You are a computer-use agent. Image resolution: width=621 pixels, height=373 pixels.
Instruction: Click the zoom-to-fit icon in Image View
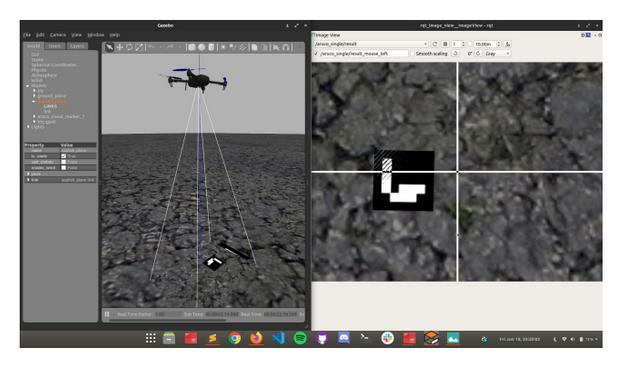(x=445, y=44)
